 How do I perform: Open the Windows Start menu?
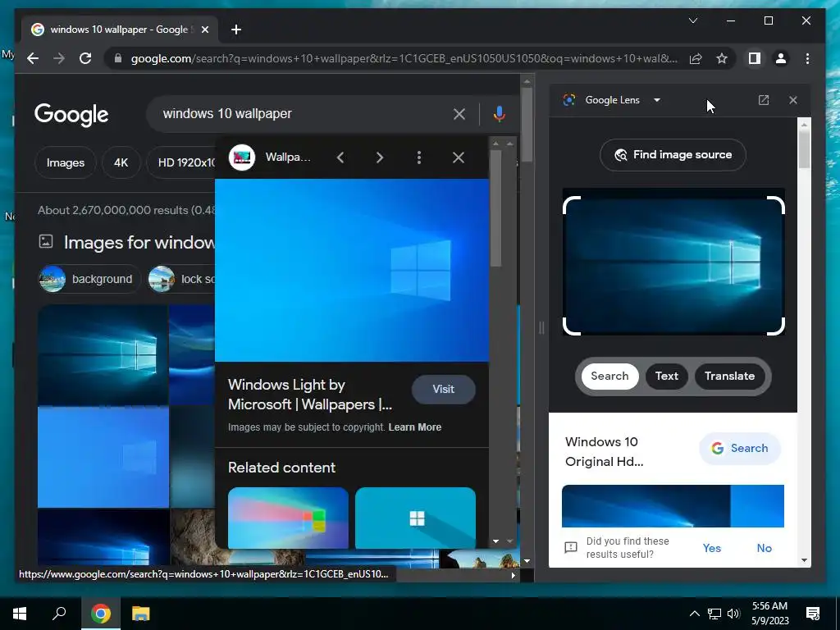tap(20, 614)
